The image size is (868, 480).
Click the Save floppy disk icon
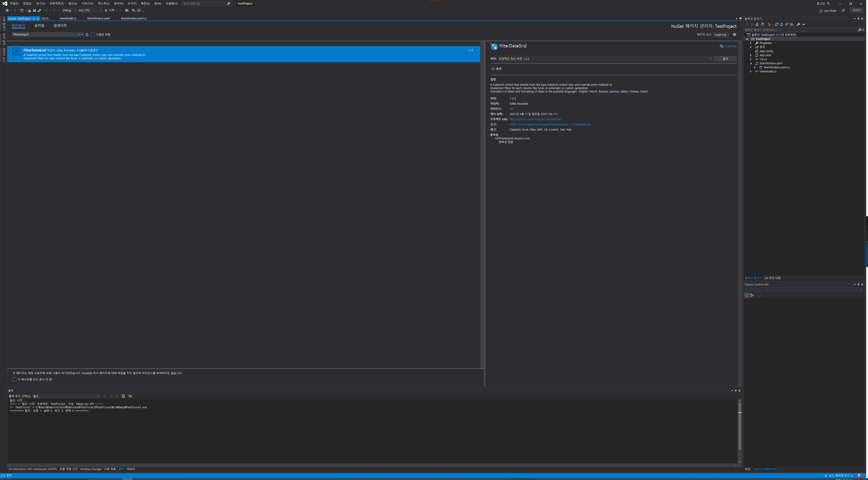pos(34,10)
